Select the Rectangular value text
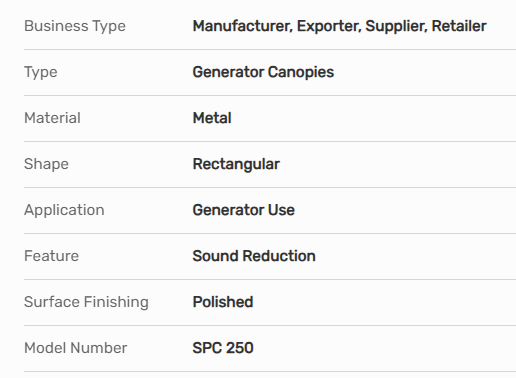 coord(236,164)
